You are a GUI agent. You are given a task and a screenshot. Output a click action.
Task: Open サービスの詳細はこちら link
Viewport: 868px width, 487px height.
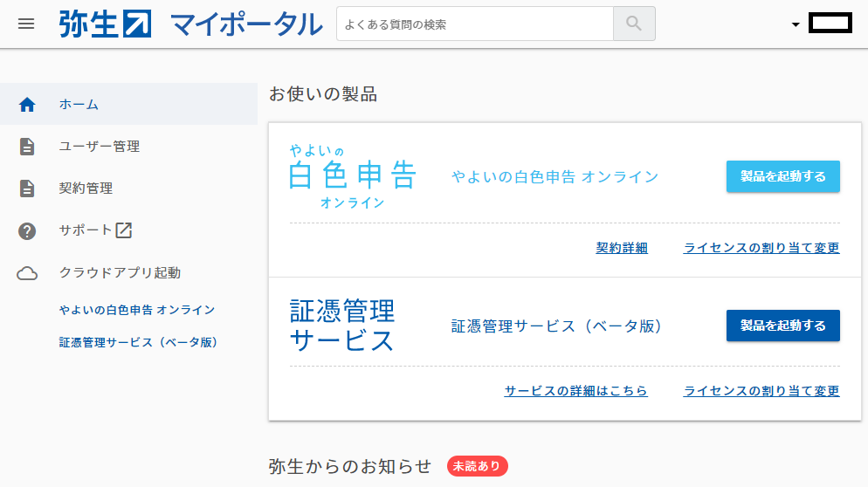click(575, 391)
